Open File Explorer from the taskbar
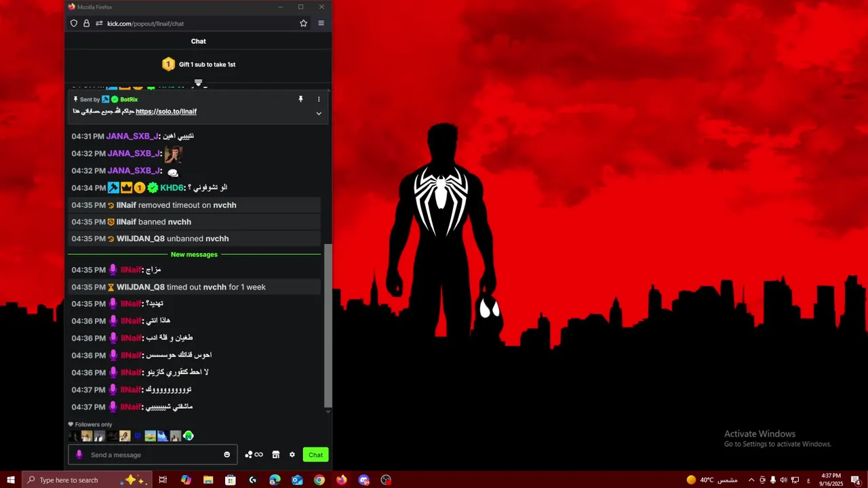 [208, 480]
